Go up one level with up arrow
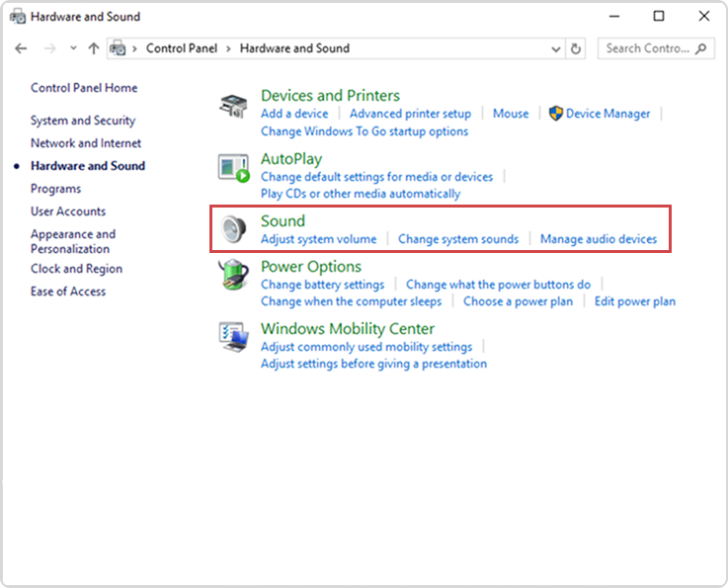This screenshot has width=728, height=588. coord(94,48)
